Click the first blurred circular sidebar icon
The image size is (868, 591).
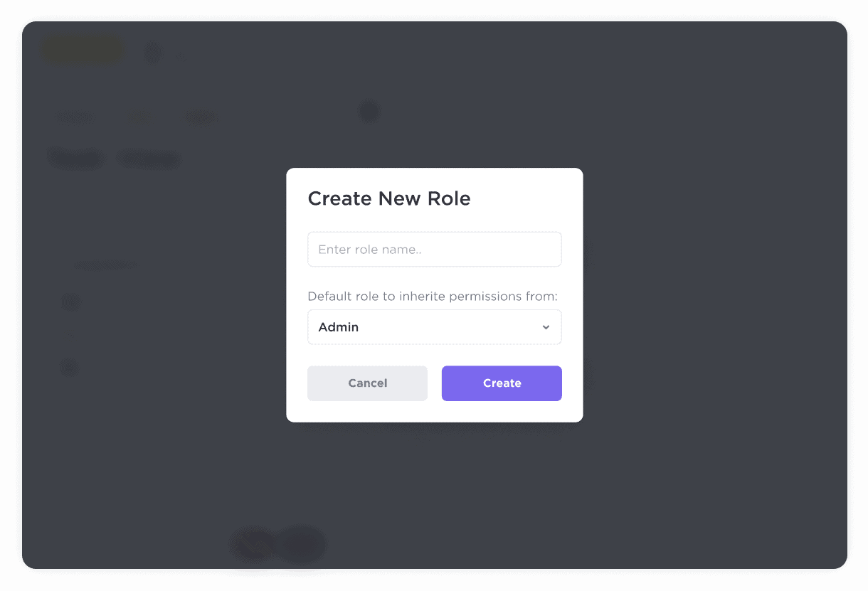pyautogui.click(x=70, y=303)
